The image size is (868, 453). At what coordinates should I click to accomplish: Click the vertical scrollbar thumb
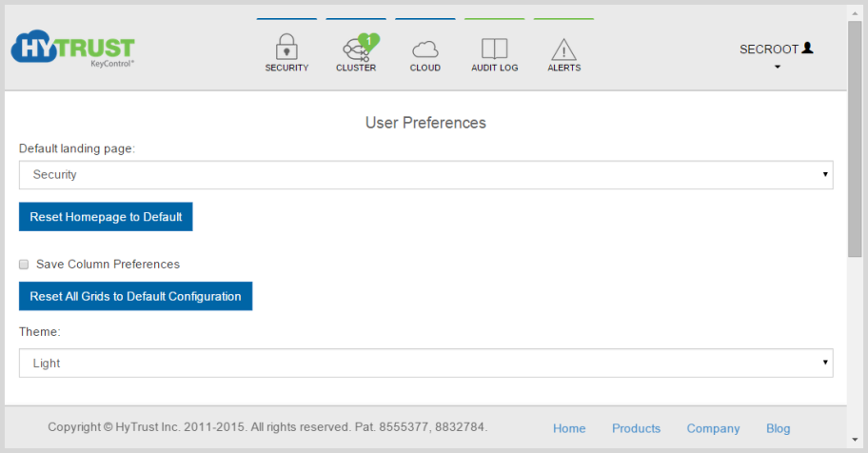tap(855, 138)
